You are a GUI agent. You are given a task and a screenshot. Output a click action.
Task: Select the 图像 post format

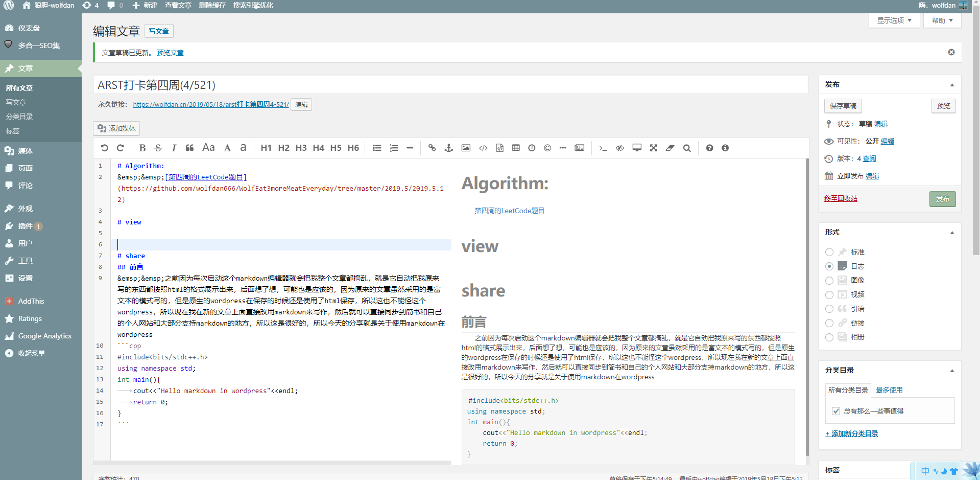(829, 281)
